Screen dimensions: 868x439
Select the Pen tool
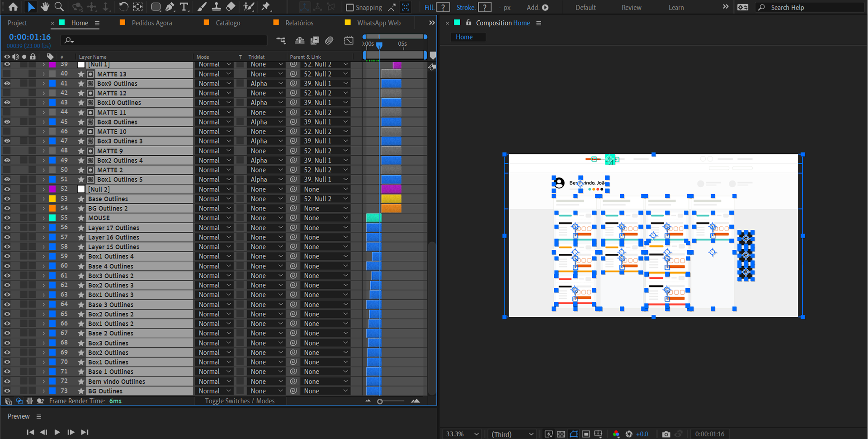[x=170, y=7]
